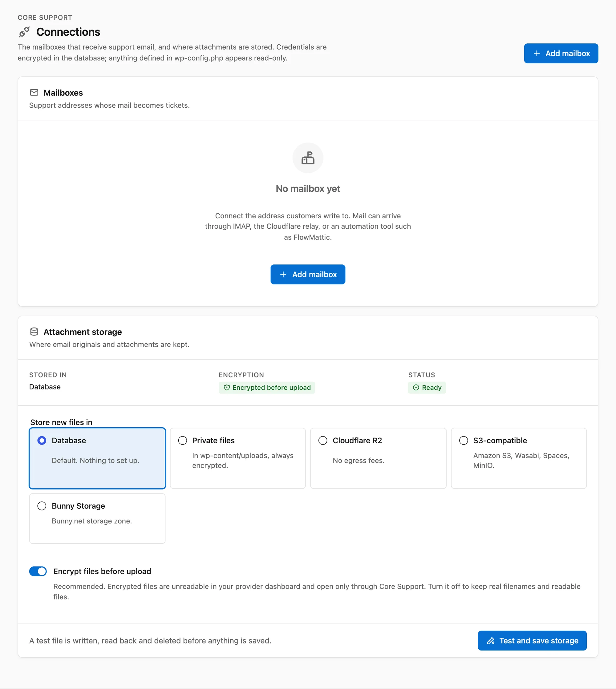616x689 pixels.
Task: Click the Encrypt files before upload label
Action: tap(102, 571)
